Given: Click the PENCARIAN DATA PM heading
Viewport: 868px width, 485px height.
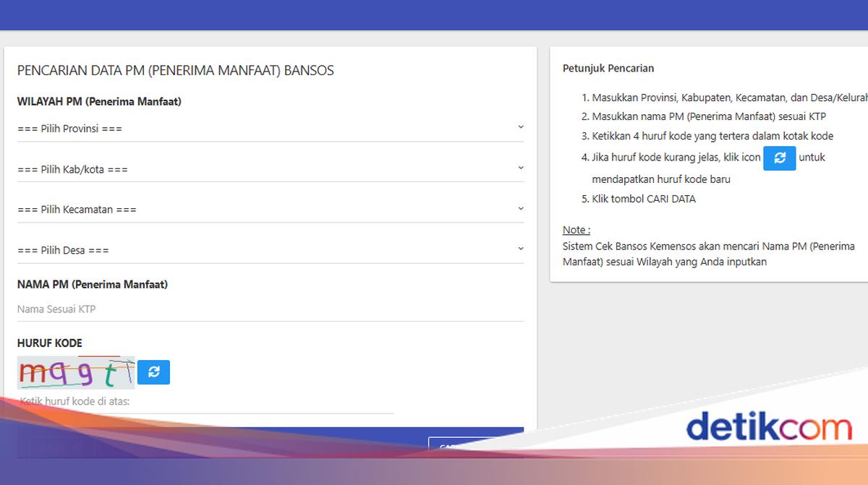Looking at the screenshot, I should [x=175, y=71].
